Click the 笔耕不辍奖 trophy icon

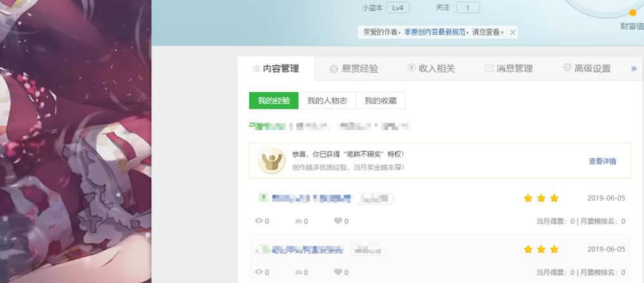271,161
